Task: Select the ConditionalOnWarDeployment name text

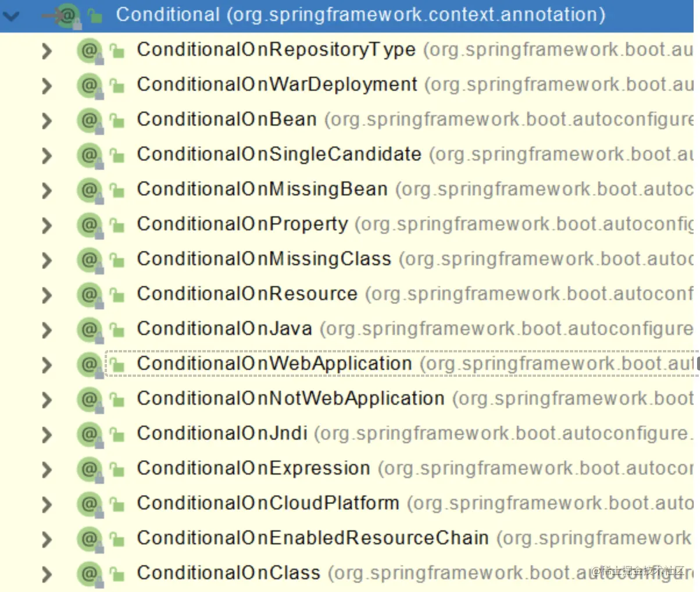Action: coord(277,85)
